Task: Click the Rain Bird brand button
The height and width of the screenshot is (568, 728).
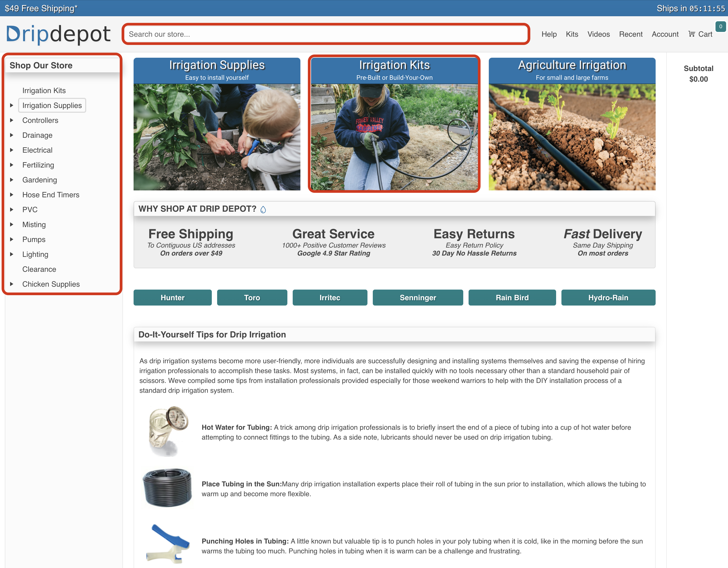Action: click(x=512, y=298)
